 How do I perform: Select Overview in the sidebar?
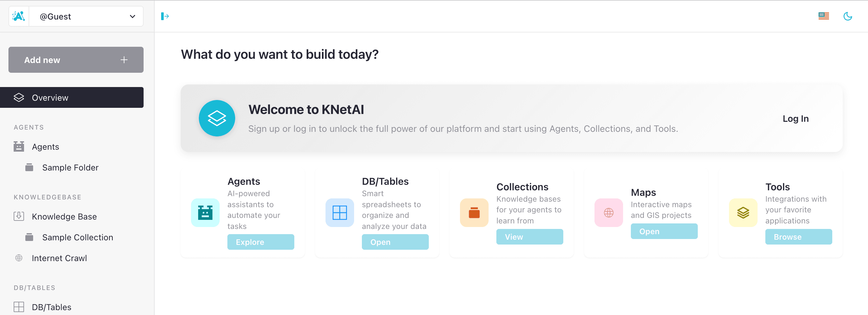(72, 97)
